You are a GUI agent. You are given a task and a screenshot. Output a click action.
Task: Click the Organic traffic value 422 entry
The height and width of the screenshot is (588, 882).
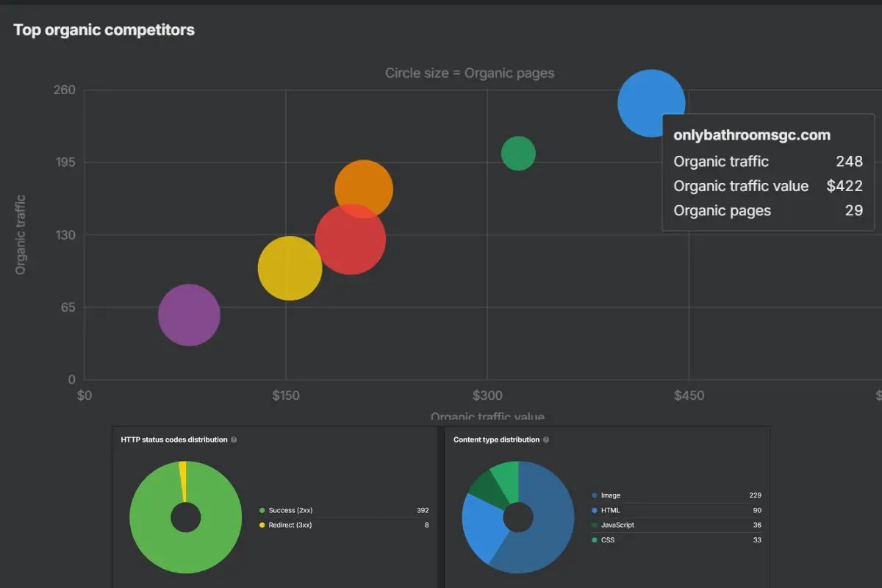(x=768, y=186)
